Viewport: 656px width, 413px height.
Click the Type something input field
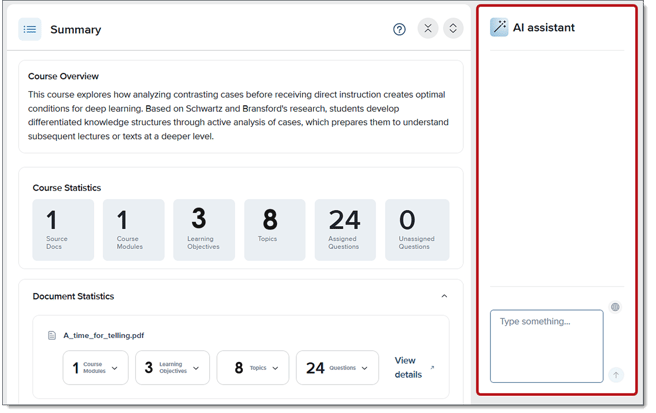pos(546,345)
